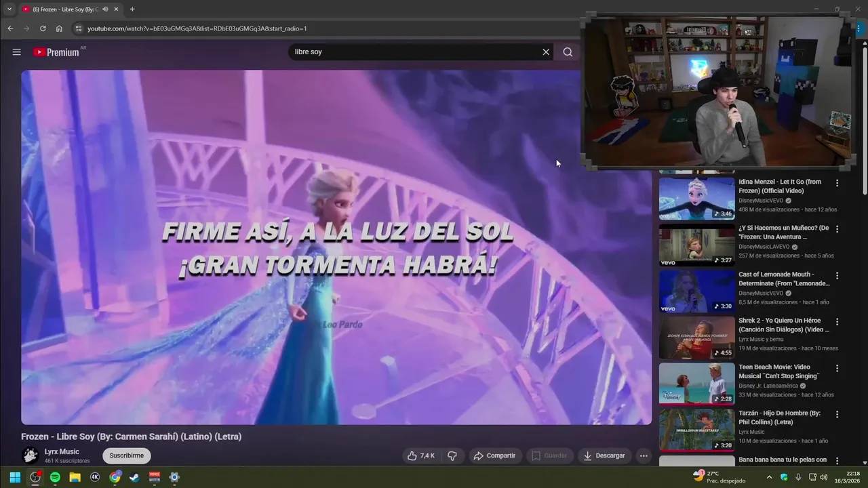Image resolution: width=868 pixels, height=488 pixels.
Task: Play Shrek 2 Yo Quiero Un Héroe thumbnail
Action: (697, 338)
